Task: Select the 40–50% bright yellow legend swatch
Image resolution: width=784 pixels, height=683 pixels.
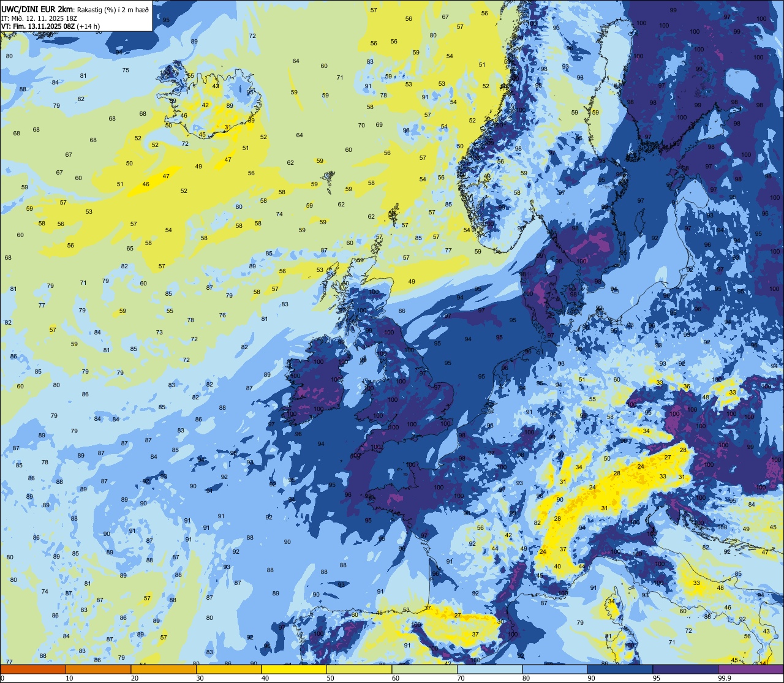Action: [294, 669]
